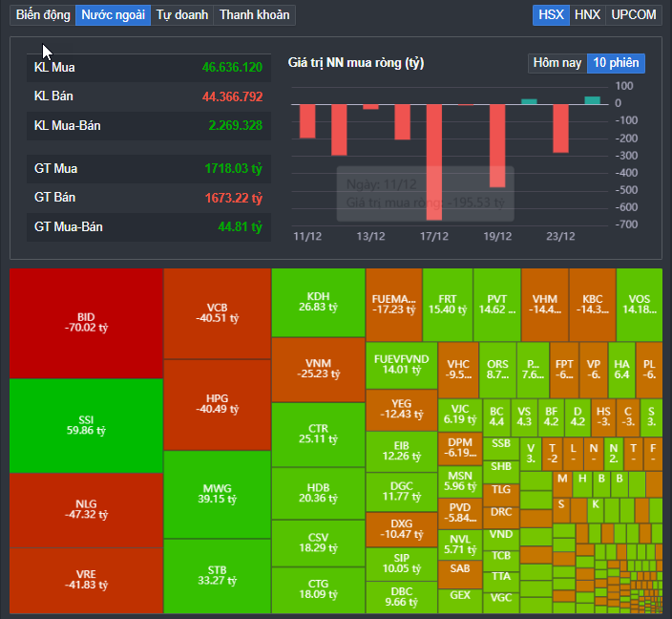Select the Nước ngoài tab
The height and width of the screenshot is (619, 672).
(114, 15)
